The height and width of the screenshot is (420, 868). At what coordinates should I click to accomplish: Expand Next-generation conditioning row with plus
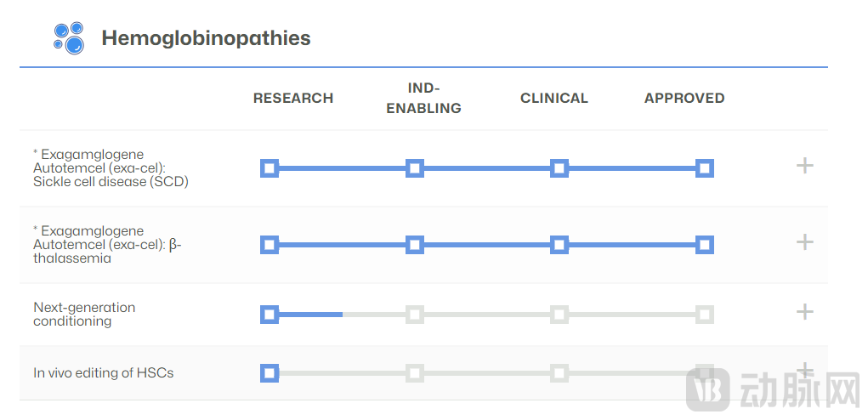pos(804,312)
